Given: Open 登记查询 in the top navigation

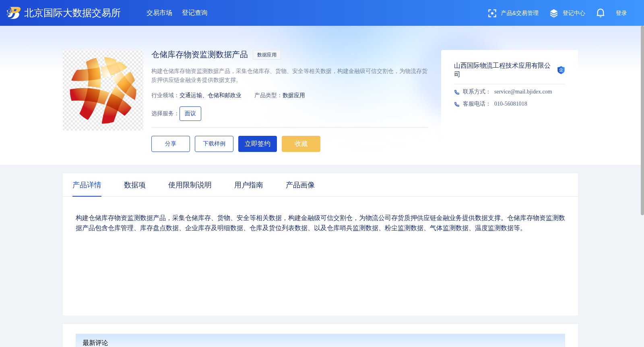Looking at the screenshot, I should tap(195, 13).
